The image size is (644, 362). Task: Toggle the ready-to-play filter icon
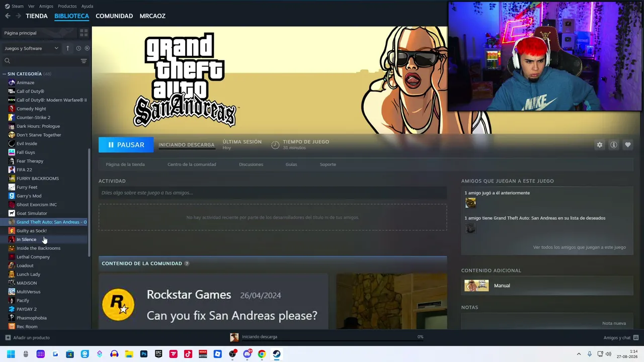87,48
